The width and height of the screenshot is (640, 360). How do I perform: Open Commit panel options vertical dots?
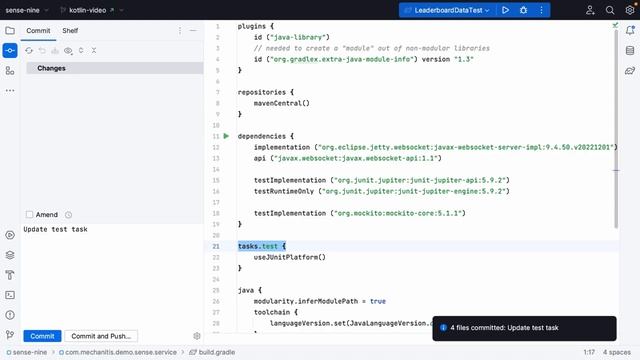click(x=180, y=31)
